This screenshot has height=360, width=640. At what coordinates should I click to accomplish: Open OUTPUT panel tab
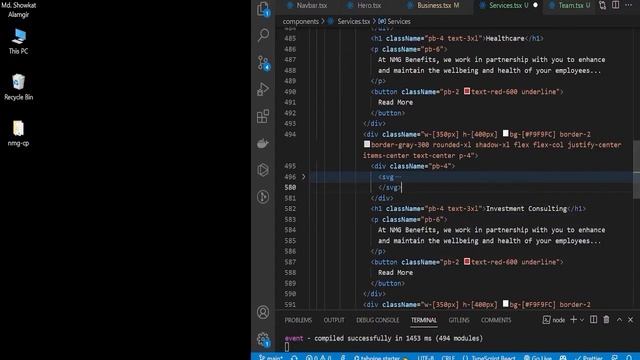click(x=334, y=320)
